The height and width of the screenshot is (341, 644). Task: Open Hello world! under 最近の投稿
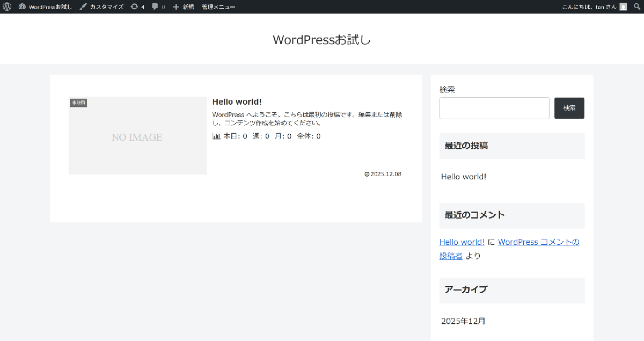pyautogui.click(x=464, y=176)
